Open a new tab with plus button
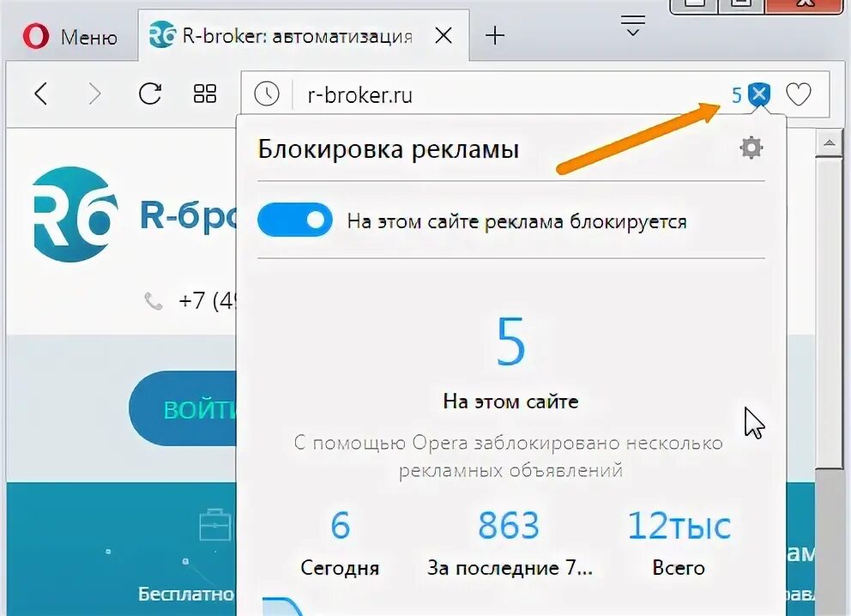851x616 pixels. tap(494, 36)
